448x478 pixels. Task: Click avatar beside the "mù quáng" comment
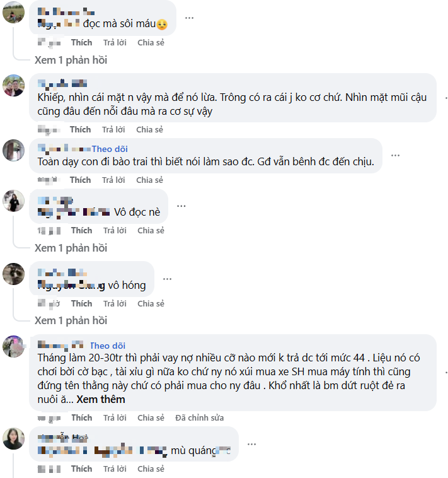pos(13,438)
